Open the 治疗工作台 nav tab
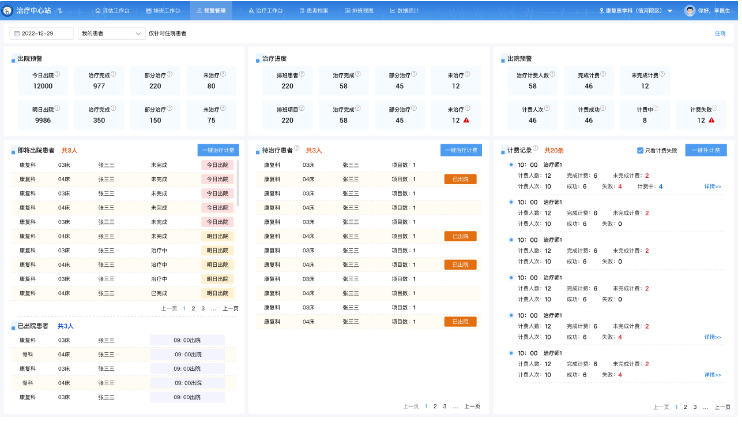The image size is (742, 426). 265,10
